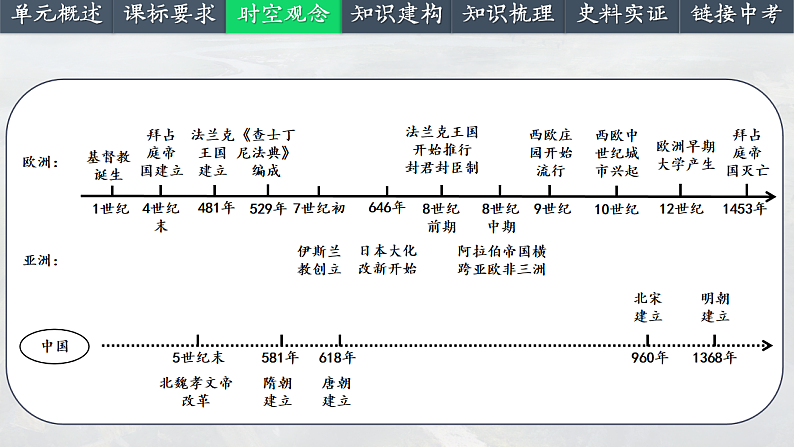Viewport: 794px width, 447px height.
Task: Select the 12世纪 timeline marker
Action: tap(681, 209)
